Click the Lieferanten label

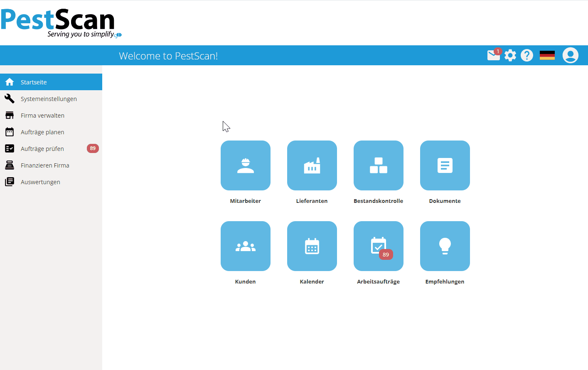pos(312,201)
